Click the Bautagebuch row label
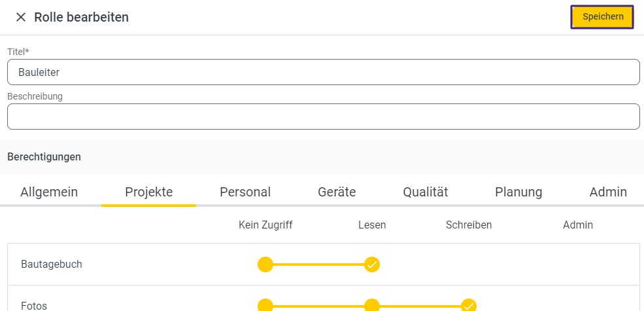This screenshot has height=311, width=644. (x=52, y=265)
